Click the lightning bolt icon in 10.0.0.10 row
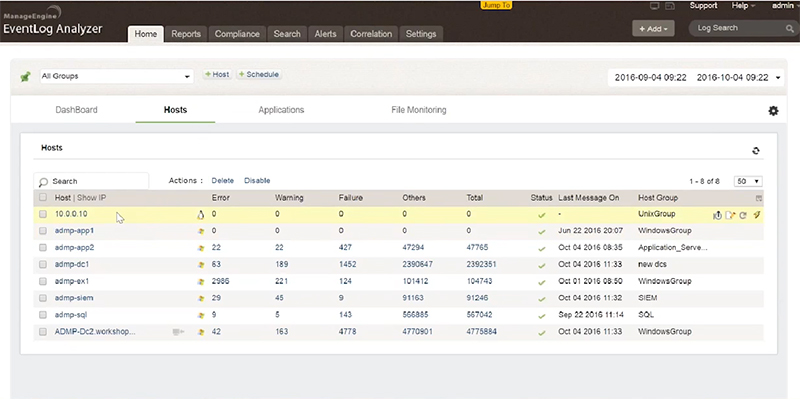 pos(757,215)
